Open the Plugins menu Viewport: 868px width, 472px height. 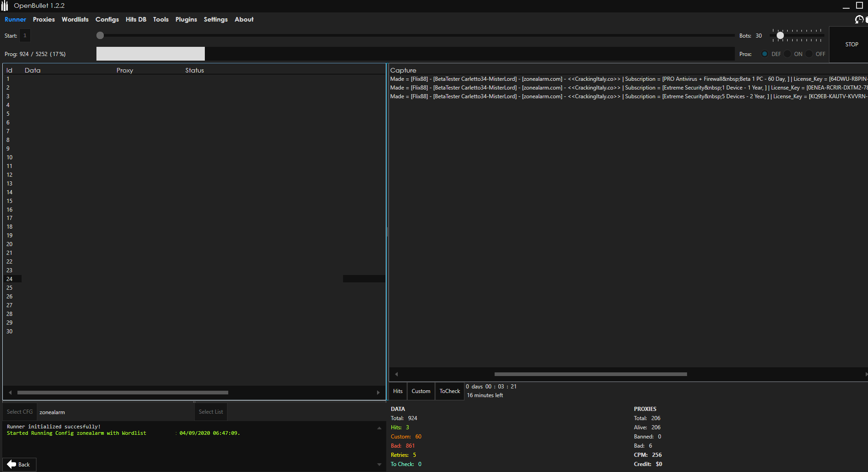(x=186, y=19)
